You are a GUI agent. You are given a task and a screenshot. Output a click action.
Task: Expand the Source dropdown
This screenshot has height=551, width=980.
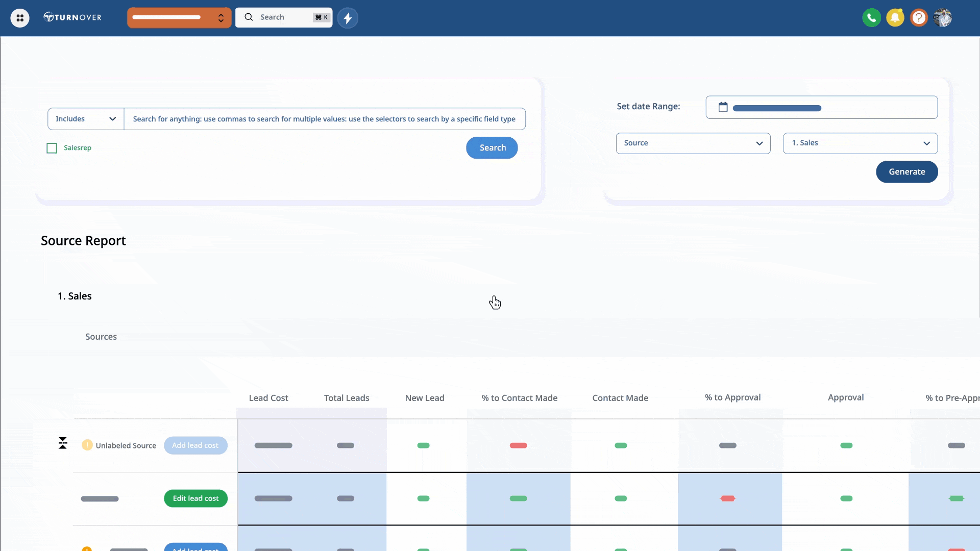pos(693,143)
